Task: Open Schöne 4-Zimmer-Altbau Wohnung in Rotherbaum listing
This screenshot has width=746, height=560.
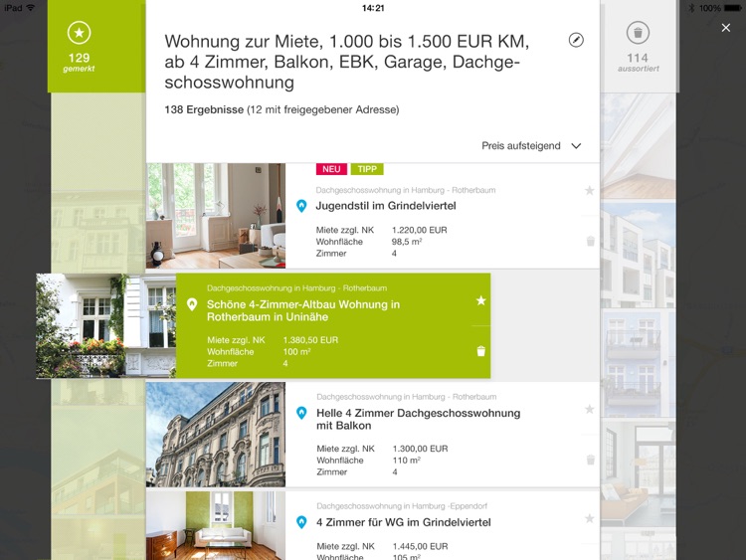Action: click(x=303, y=310)
